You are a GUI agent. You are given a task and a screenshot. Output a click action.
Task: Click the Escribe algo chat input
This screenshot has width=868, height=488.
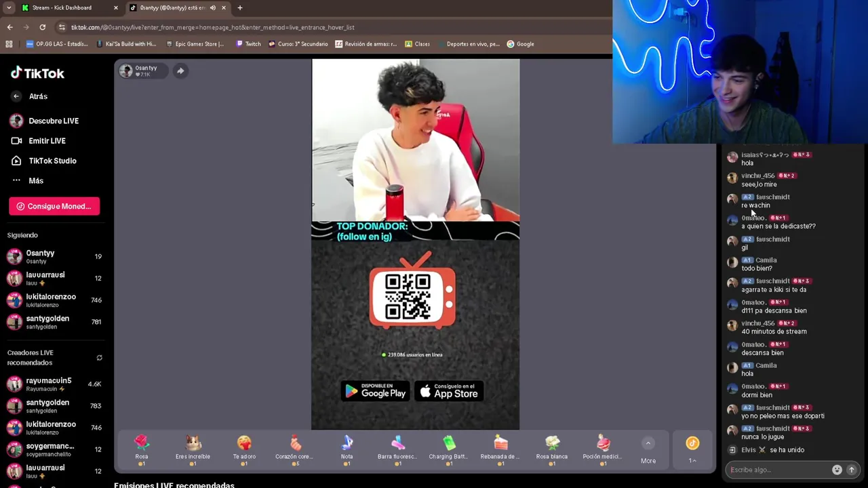point(778,470)
